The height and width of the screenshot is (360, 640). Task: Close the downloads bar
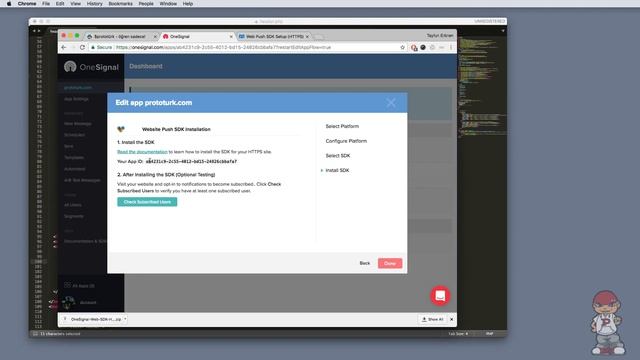tap(451, 319)
